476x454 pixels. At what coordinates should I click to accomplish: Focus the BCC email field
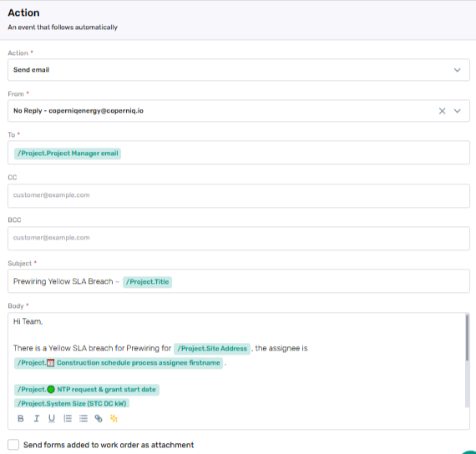click(x=239, y=238)
